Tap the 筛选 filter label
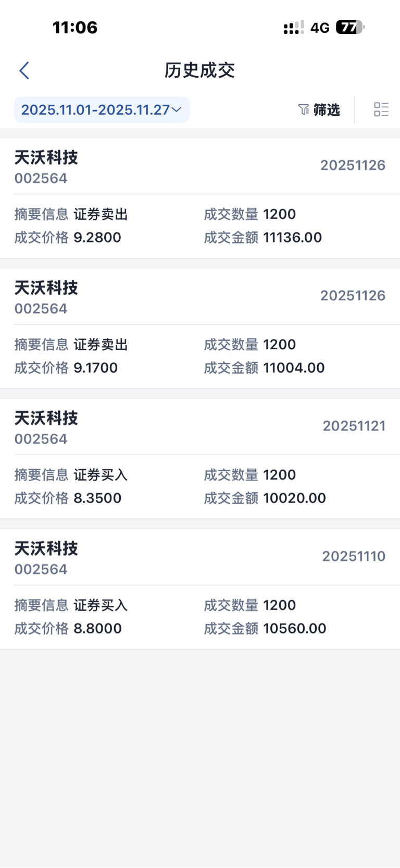Viewport: 400px width, 868px height. (x=327, y=109)
